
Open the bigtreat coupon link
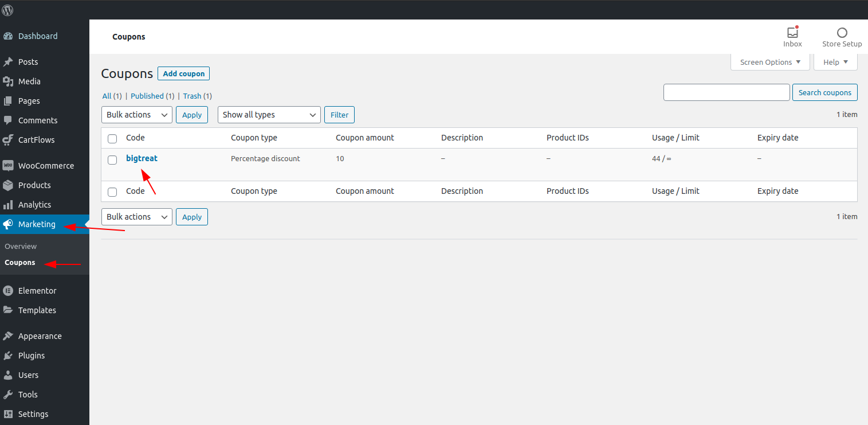pyautogui.click(x=142, y=158)
